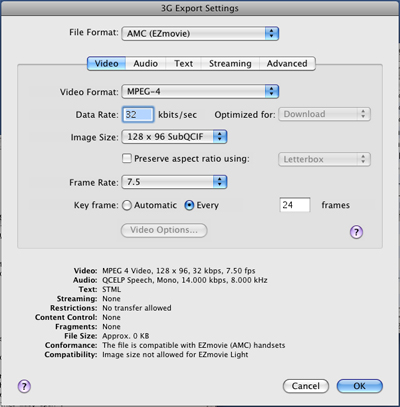Click 'No transfer allowed' restrictions text
This screenshot has width=400, height=407.
click(x=137, y=308)
